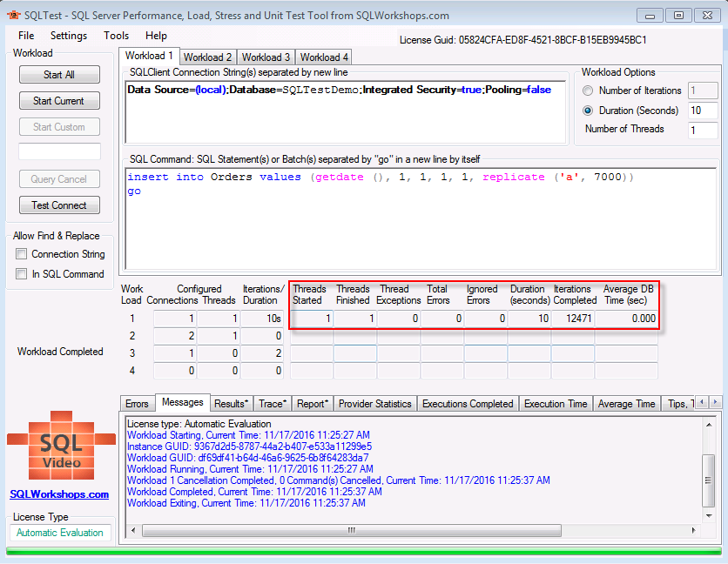
Task: Click the Workload Exiting message line
Action: (246, 503)
